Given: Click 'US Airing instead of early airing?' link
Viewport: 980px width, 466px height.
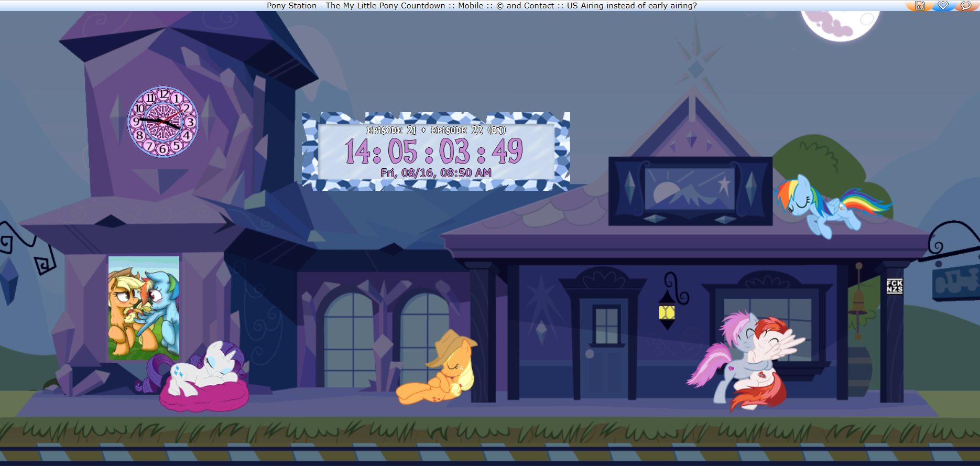Looking at the screenshot, I should (632, 6).
